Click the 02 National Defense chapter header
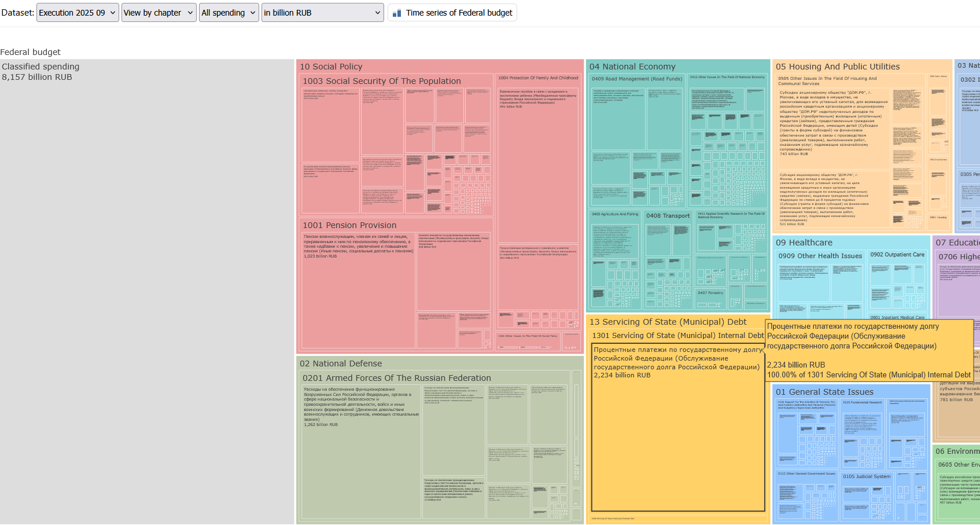The width and height of the screenshot is (980, 525). 341,364
